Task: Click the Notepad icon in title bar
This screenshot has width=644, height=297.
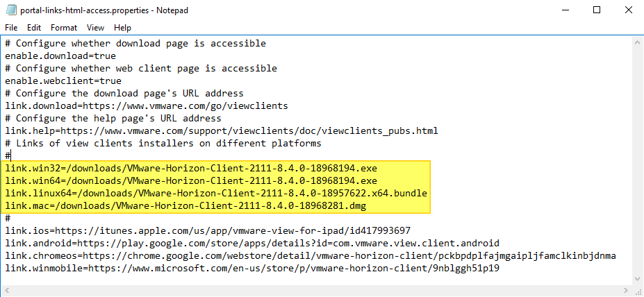Action: 11,10
